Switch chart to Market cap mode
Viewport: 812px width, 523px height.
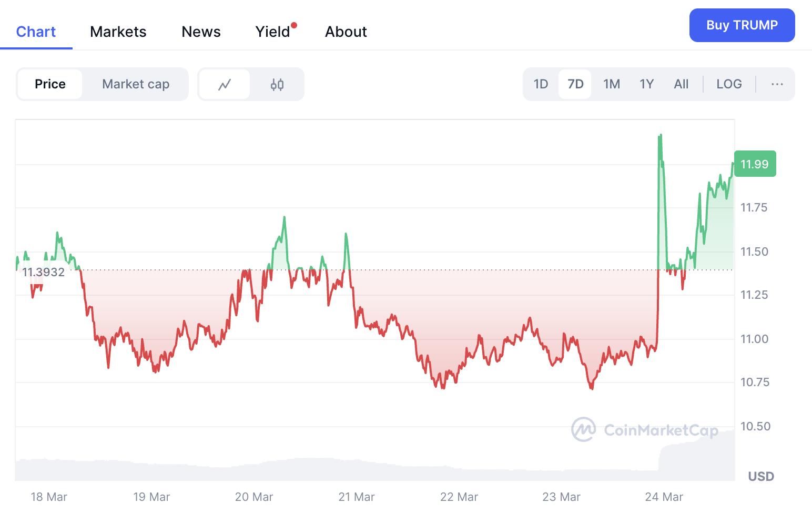click(135, 84)
